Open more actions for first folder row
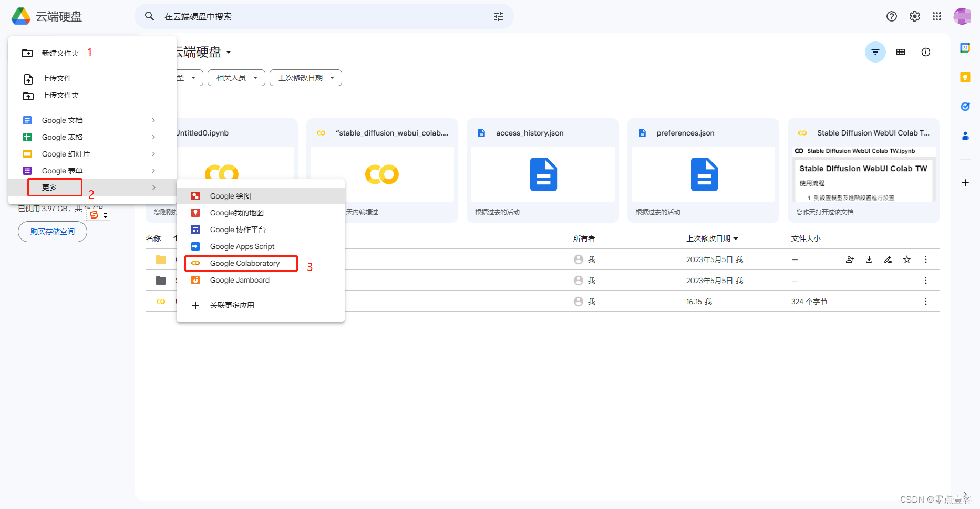980x509 pixels. coord(926,259)
